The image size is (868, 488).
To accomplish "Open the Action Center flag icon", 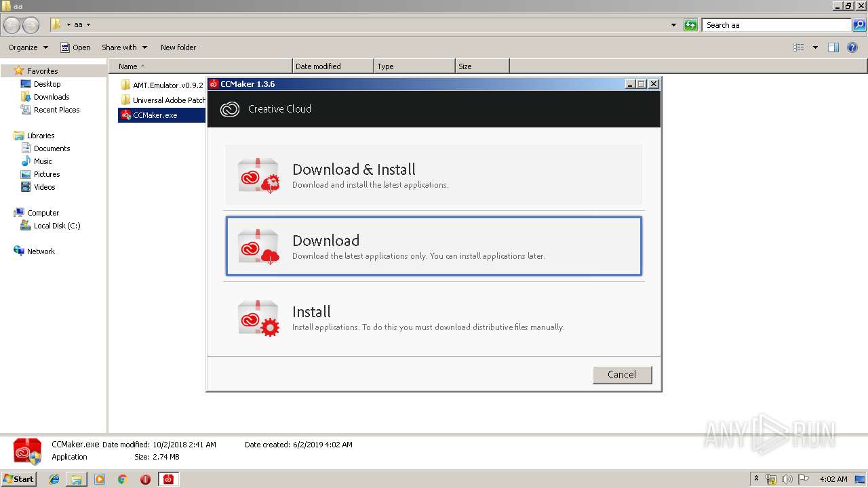I will [803, 479].
